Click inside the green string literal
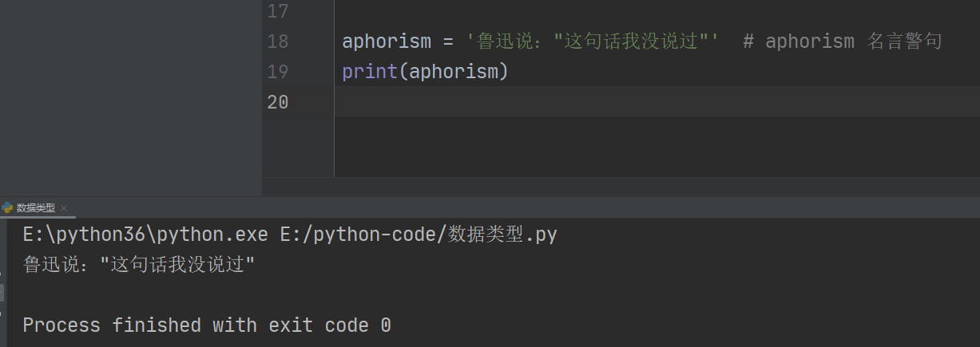 click(591, 41)
